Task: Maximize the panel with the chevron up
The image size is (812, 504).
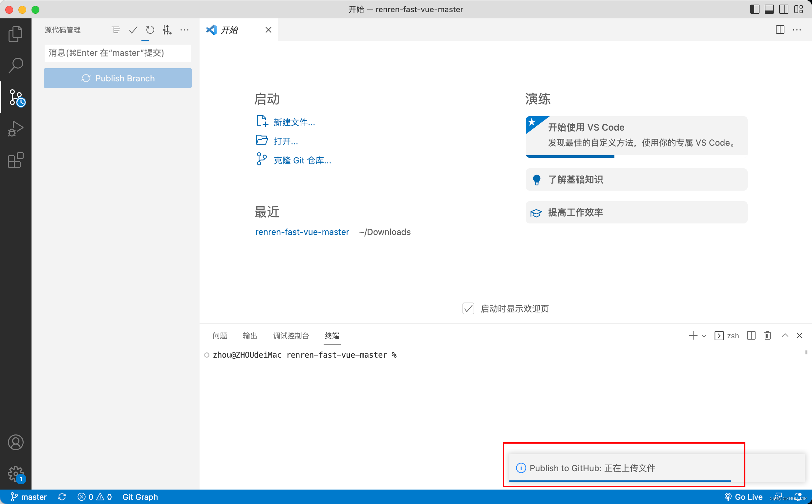Action: 785,335
